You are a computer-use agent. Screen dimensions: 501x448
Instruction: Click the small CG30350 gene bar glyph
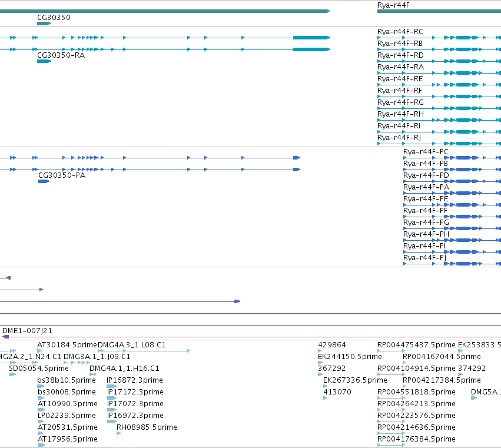point(44,24)
